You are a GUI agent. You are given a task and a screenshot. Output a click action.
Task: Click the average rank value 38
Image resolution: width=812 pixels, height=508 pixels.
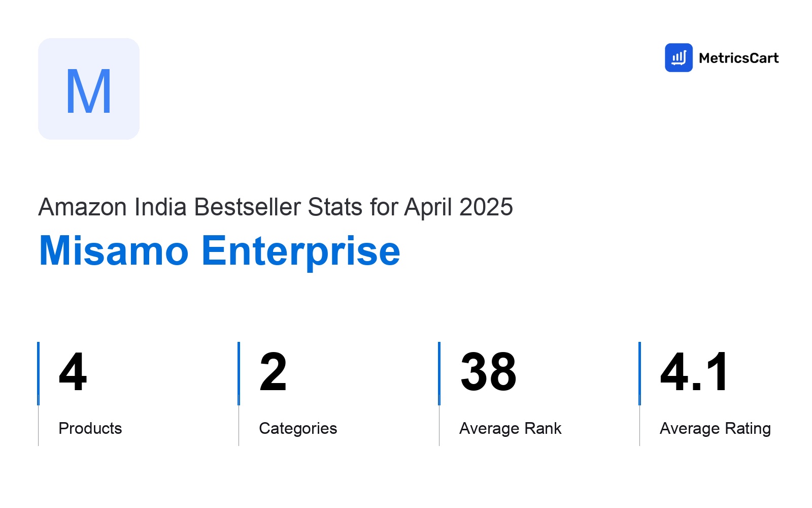[x=488, y=372]
